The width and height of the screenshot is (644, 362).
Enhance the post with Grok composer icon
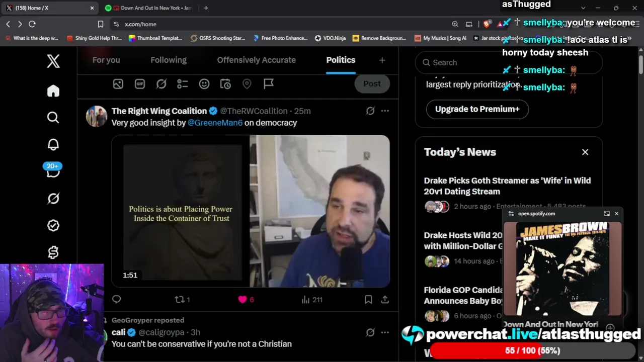pos(161,84)
